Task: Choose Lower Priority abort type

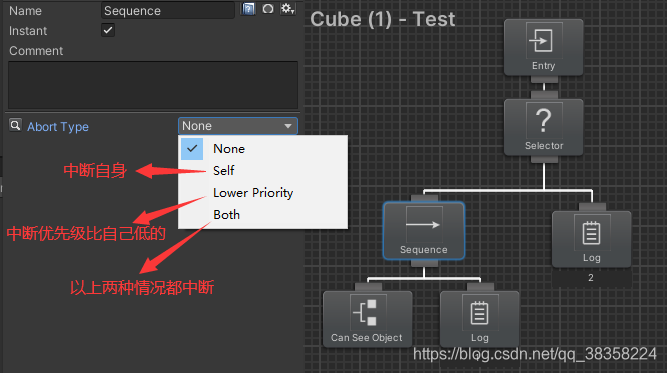Action: [263, 193]
